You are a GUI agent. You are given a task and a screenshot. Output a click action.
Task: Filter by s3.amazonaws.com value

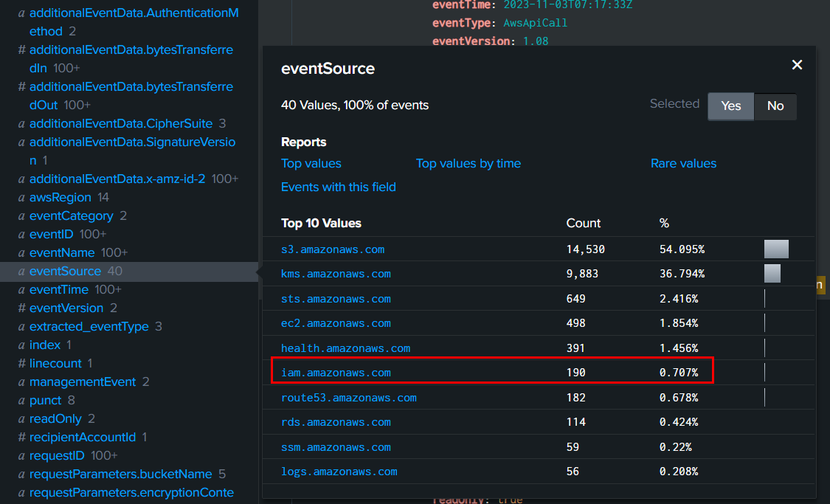(333, 249)
